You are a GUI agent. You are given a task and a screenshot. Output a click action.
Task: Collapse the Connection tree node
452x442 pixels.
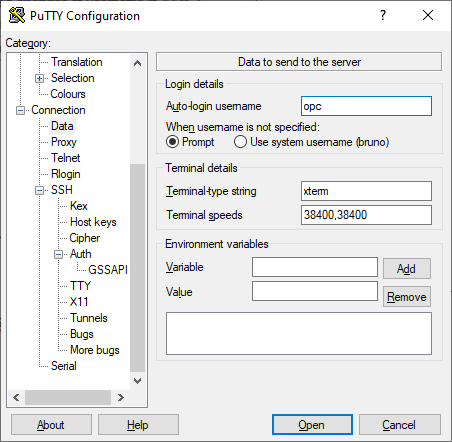click(x=20, y=110)
